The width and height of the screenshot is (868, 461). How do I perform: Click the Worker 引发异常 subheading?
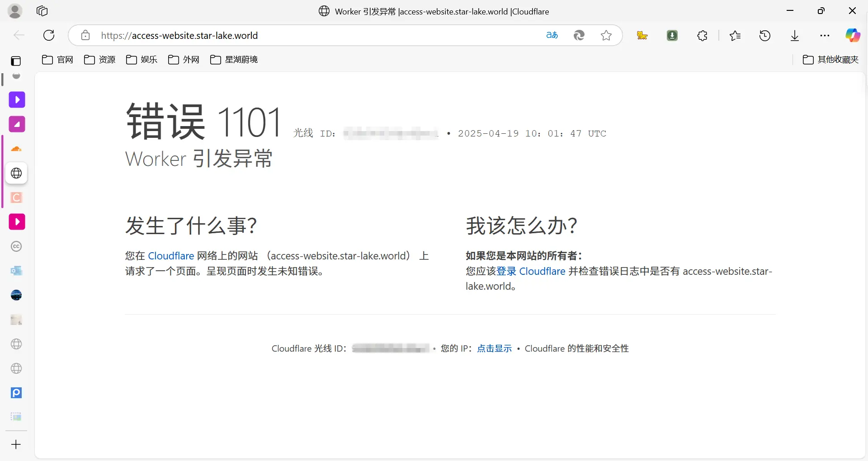point(199,159)
